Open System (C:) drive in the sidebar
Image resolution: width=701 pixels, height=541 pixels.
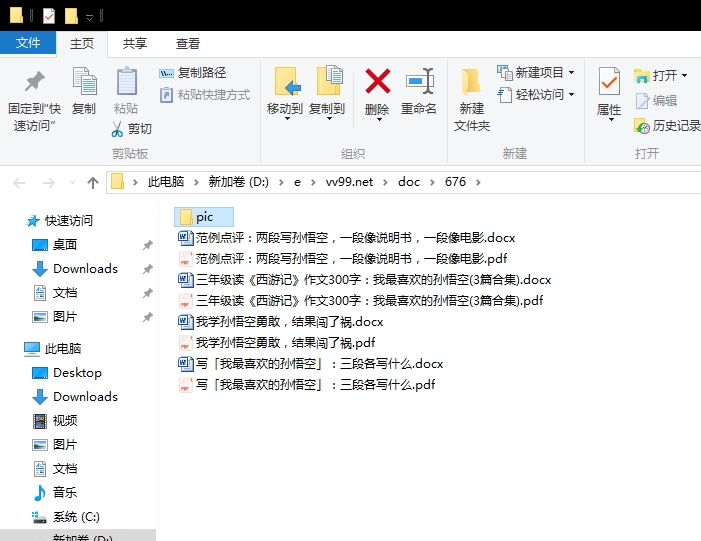(66, 517)
